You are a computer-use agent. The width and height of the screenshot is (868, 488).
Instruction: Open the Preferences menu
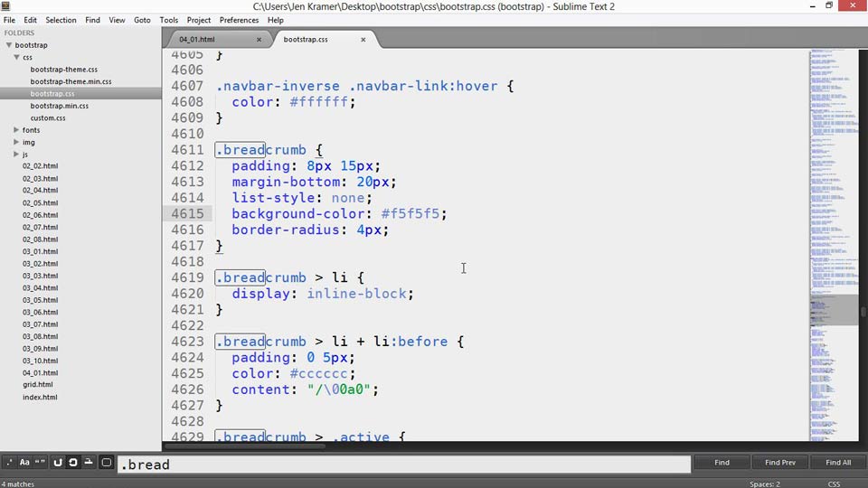[x=239, y=20]
